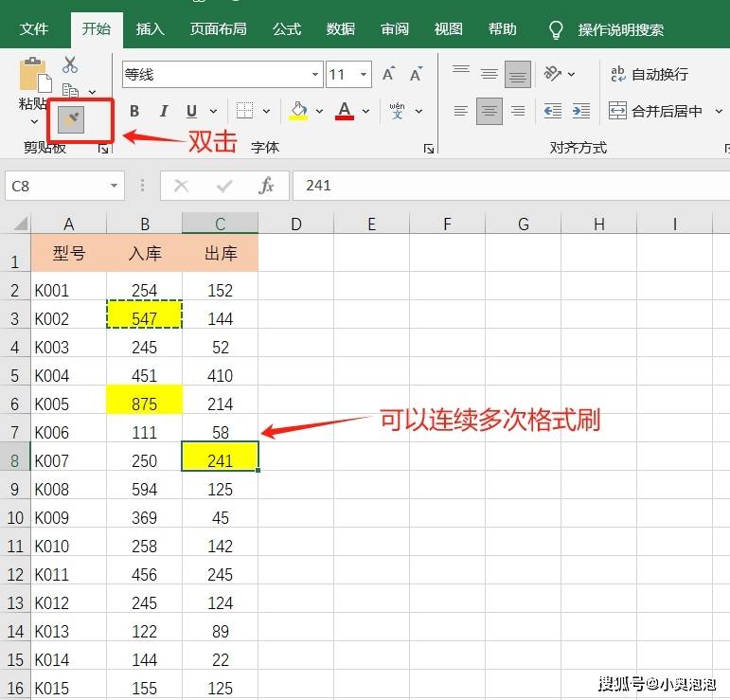Select column C header

[221, 224]
